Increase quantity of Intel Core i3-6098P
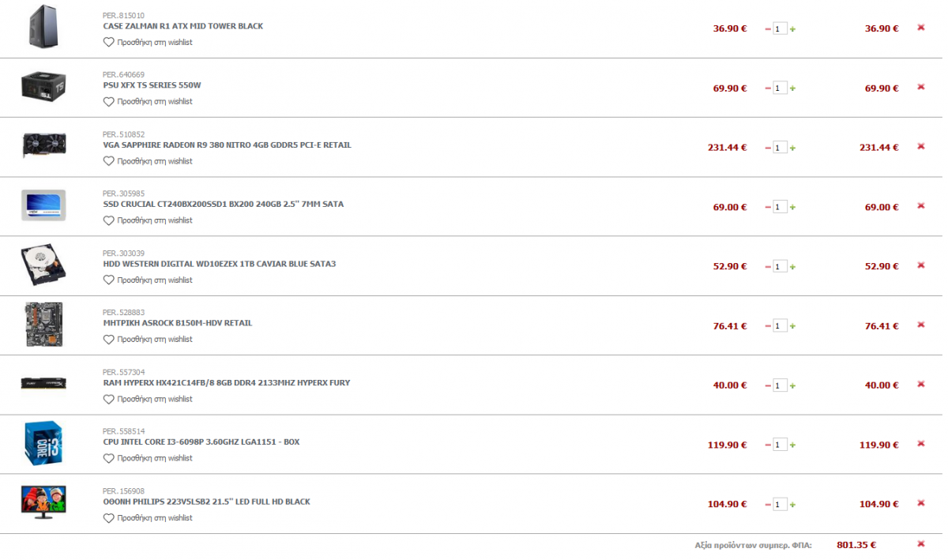This screenshot has height=560, width=948. coord(792,445)
